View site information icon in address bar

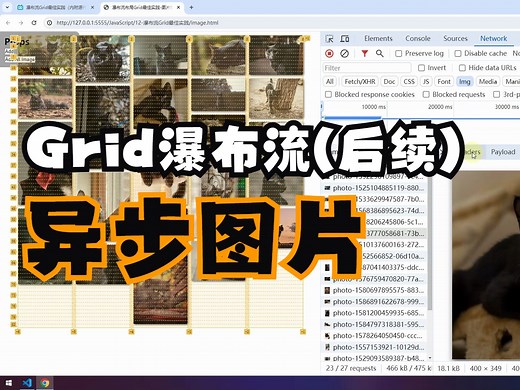tap(49, 23)
